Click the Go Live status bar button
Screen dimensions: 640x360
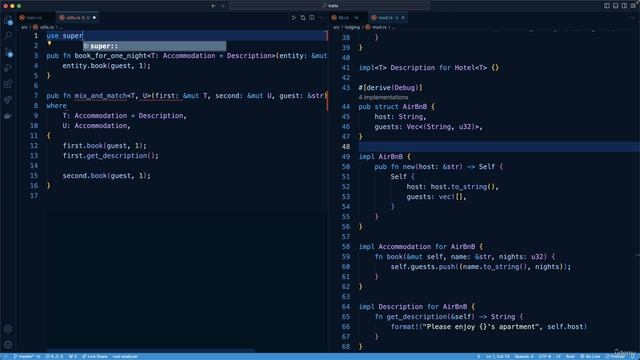coord(590,356)
